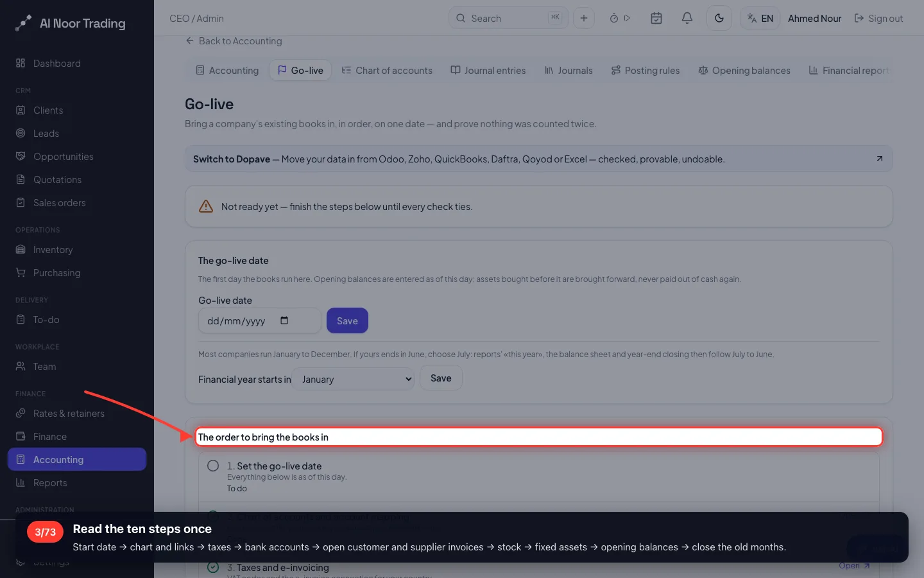Image resolution: width=924 pixels, height=578 pixels.
Task: Click the Search box
Action: coord(508,18)
